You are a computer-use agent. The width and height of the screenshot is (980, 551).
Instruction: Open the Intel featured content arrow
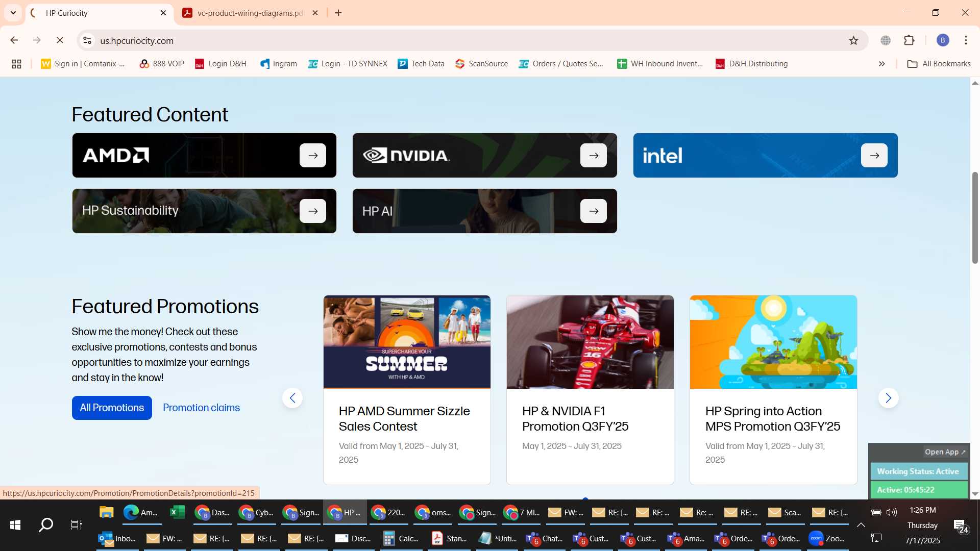point(874,156)
